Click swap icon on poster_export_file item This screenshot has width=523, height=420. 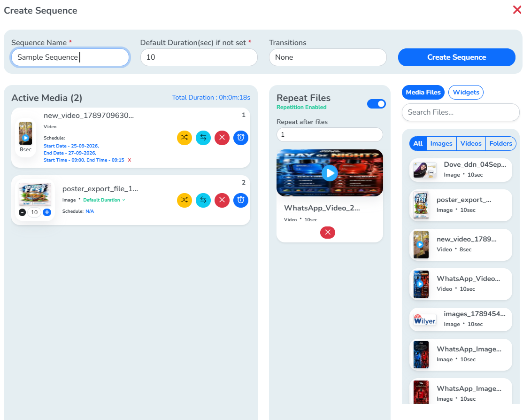(x=203, y=200)
